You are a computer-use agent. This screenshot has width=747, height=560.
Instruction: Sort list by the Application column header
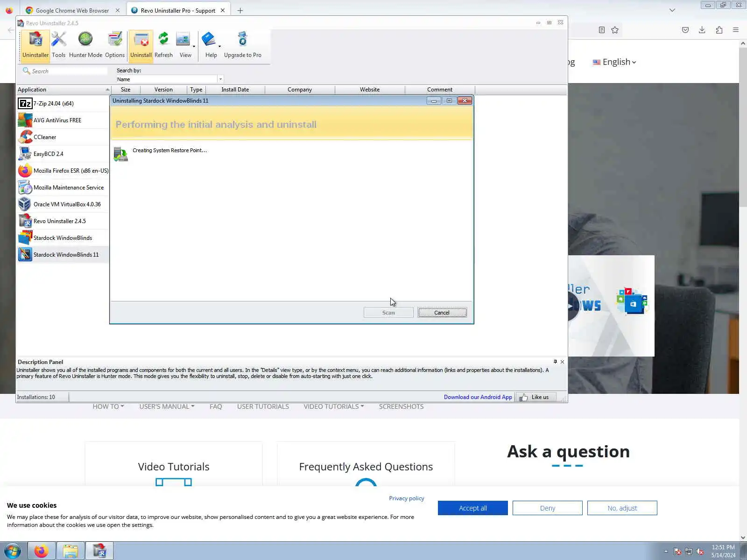[64, 90]
